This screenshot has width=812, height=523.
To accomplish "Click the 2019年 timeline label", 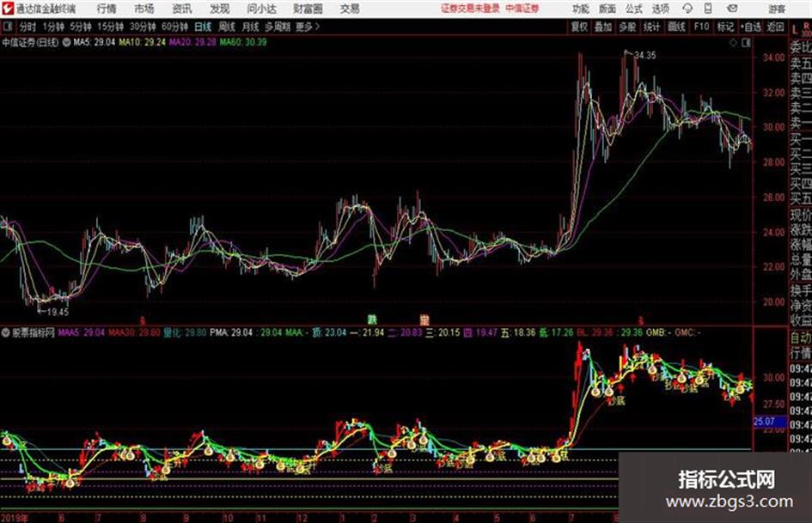I will [15, 518].
